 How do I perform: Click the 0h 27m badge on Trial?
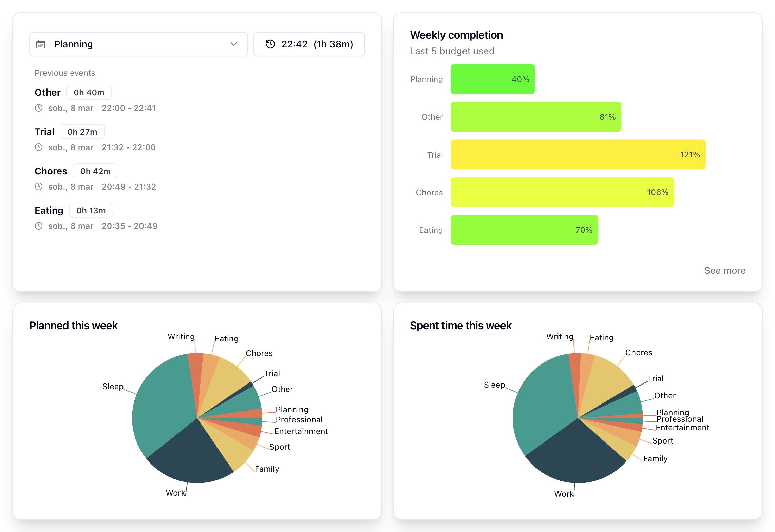coord(82,132)
